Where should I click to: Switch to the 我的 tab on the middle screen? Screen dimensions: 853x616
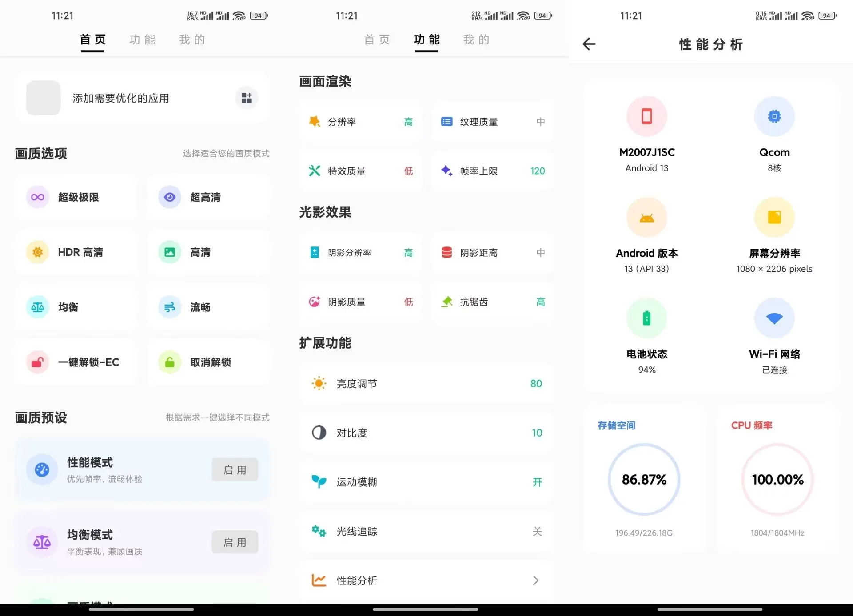tap(476, 40)
